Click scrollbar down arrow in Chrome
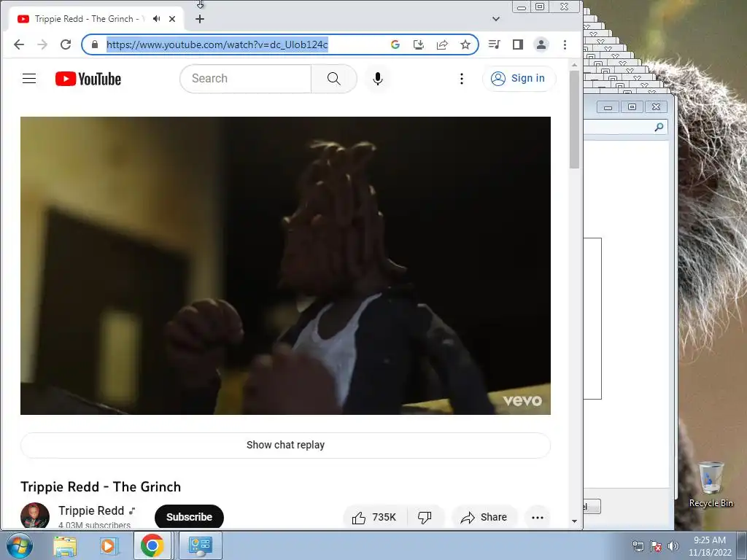 [574, 521]
